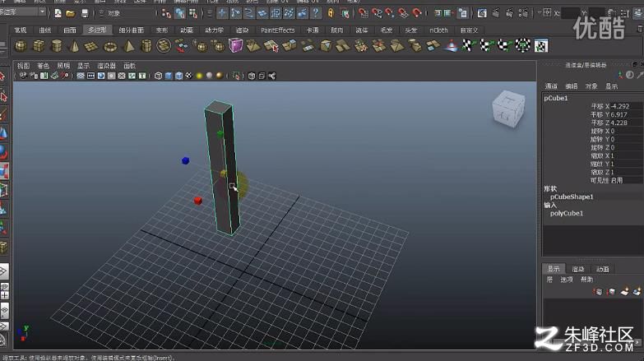
Task: Toggle snap to curves magnet
Action: pos(377,13)
